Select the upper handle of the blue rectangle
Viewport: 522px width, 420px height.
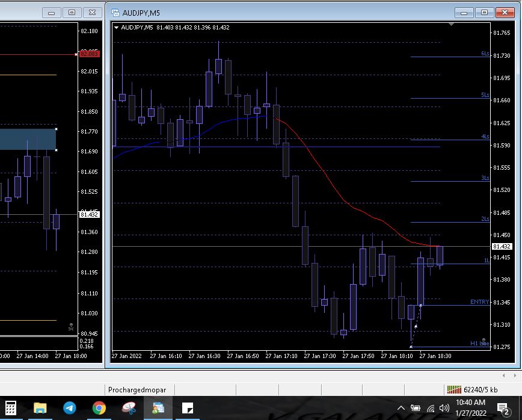(57, 129)
